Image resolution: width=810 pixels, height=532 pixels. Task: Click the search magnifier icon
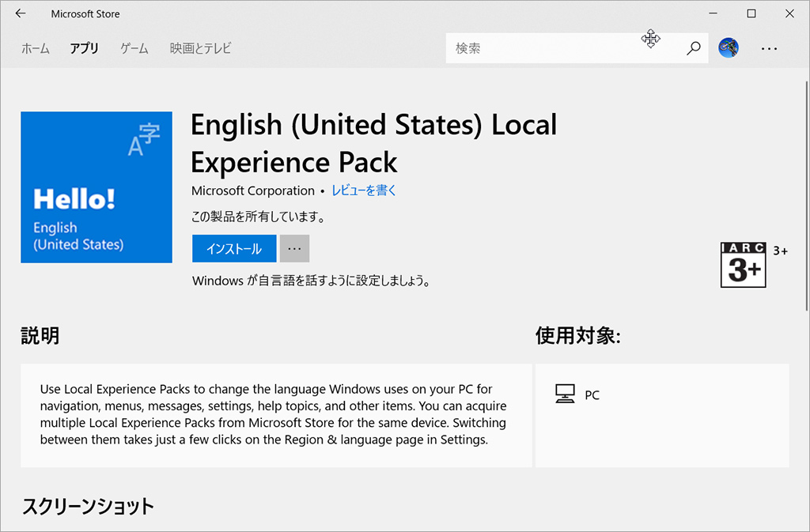[693, 48]
